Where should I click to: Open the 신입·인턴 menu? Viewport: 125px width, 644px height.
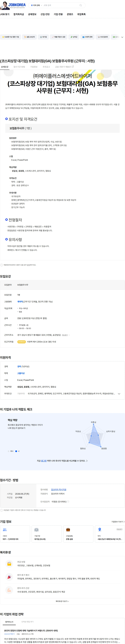(45, 14)
